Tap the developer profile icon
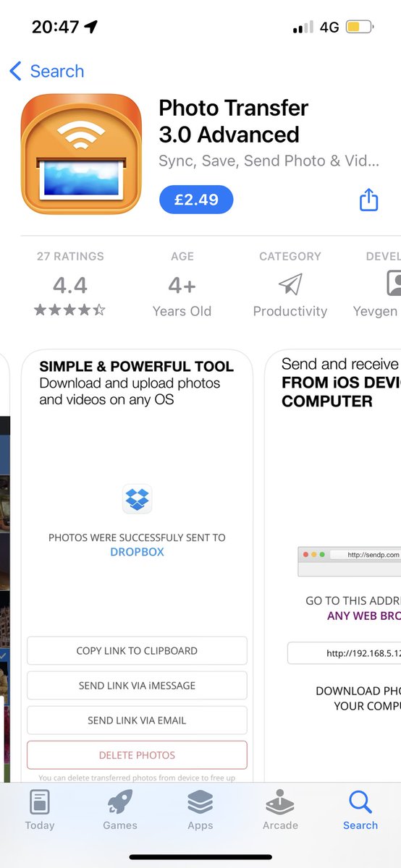Image resolution: width=401 pixels, height=868 pixels. coord(394,284)
